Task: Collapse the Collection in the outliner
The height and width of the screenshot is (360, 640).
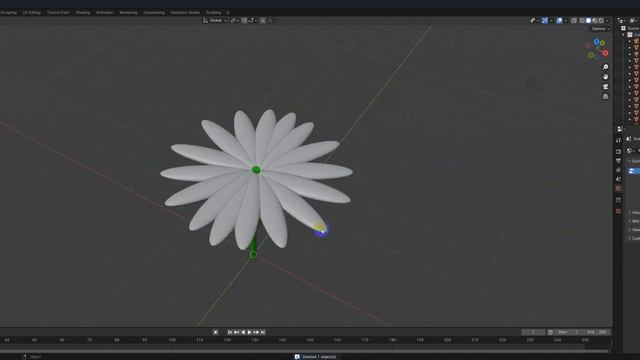Action: 624,35
